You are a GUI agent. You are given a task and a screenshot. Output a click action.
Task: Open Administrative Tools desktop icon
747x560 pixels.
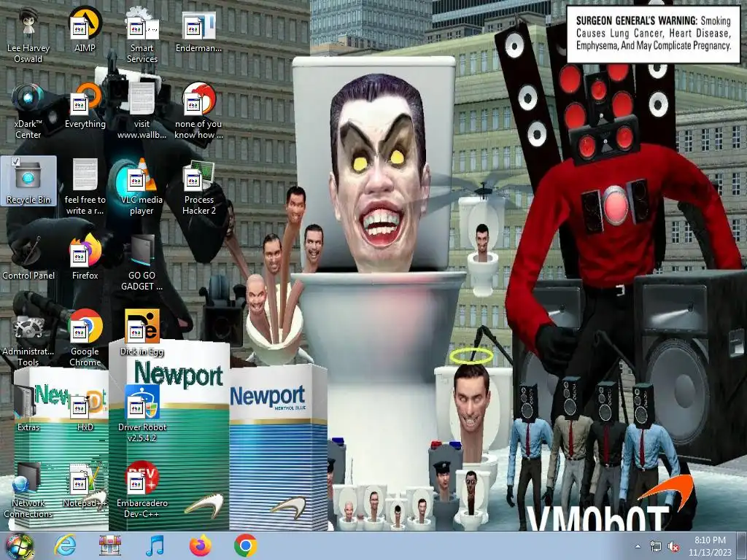point(28,338)
